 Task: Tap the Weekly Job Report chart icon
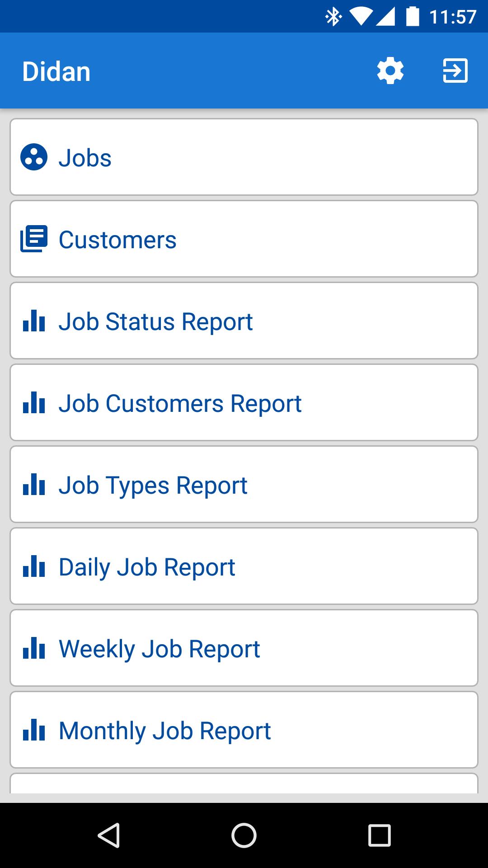pos(34,648)
